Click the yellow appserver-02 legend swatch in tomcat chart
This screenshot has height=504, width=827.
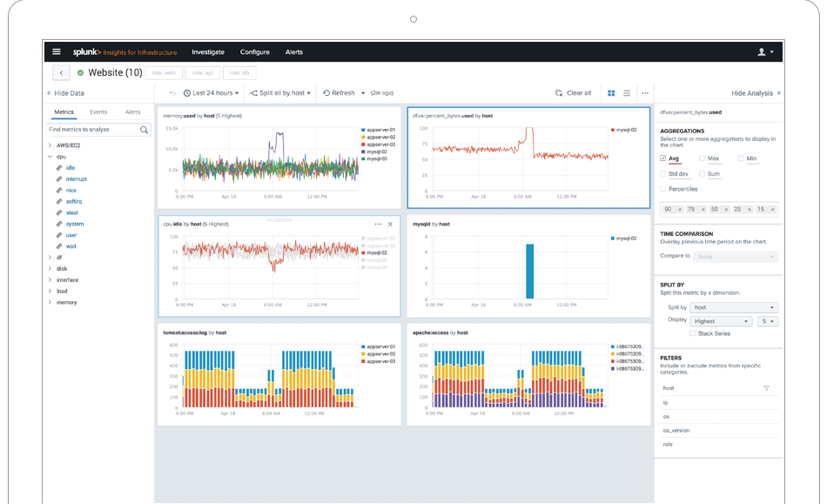[363, 354]
